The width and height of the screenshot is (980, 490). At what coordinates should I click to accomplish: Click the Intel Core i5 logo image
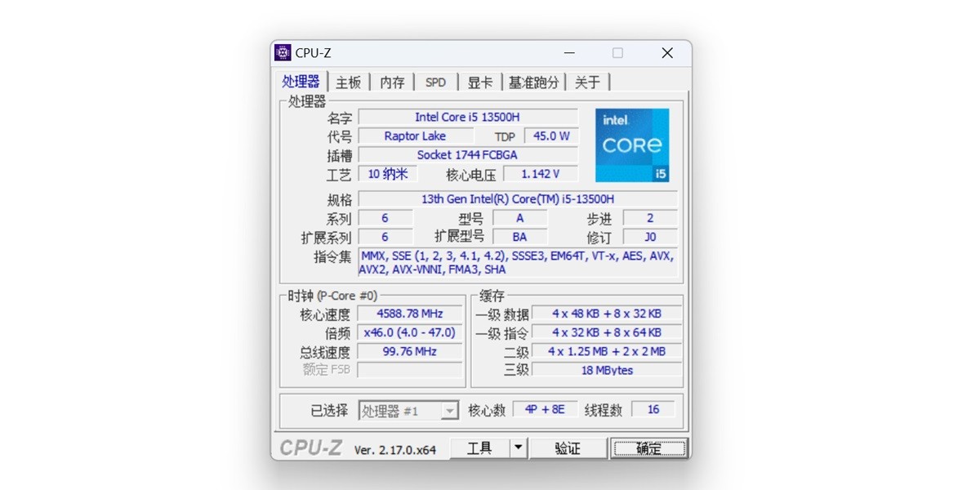[x=632, y=145]
